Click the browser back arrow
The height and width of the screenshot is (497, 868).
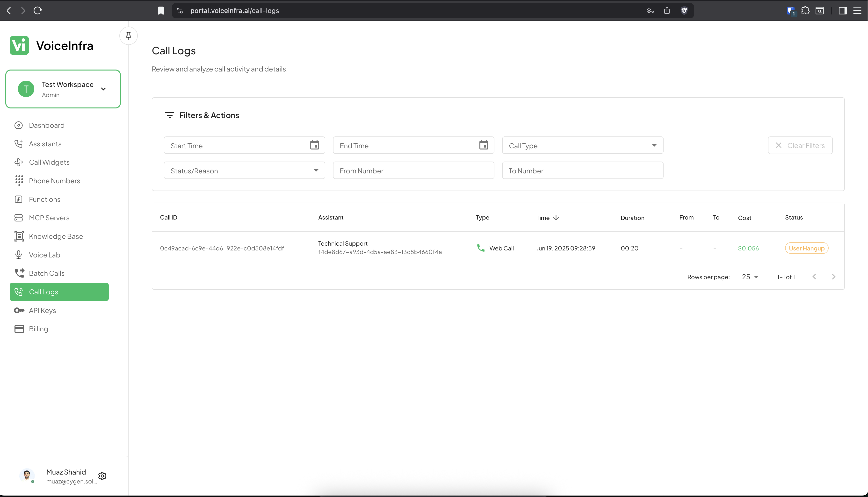(x=9, y=11)
